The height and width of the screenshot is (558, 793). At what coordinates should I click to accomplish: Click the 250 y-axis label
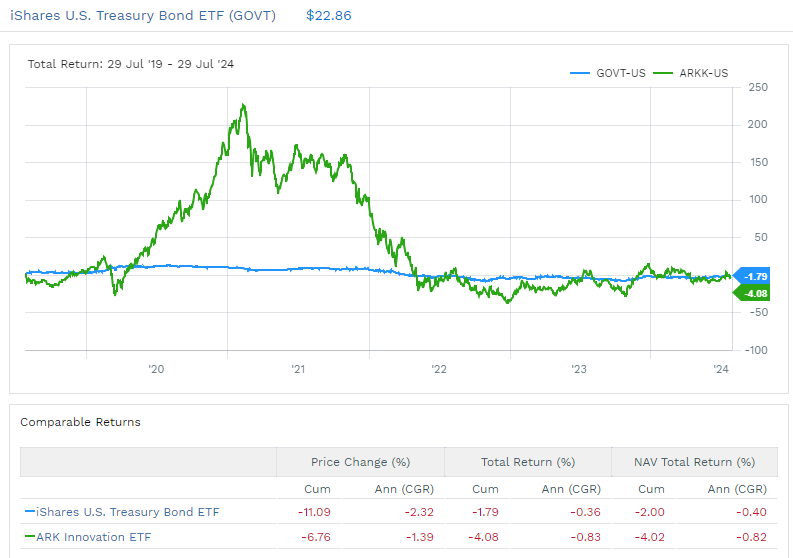tap(758, 87)
